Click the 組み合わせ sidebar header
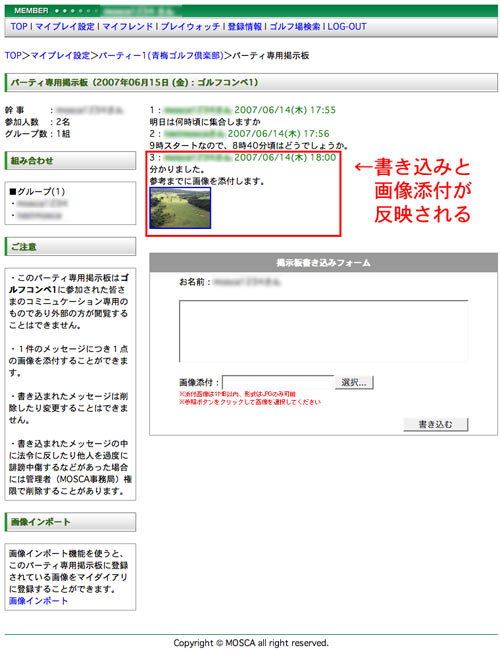 [x=70, y=160]
